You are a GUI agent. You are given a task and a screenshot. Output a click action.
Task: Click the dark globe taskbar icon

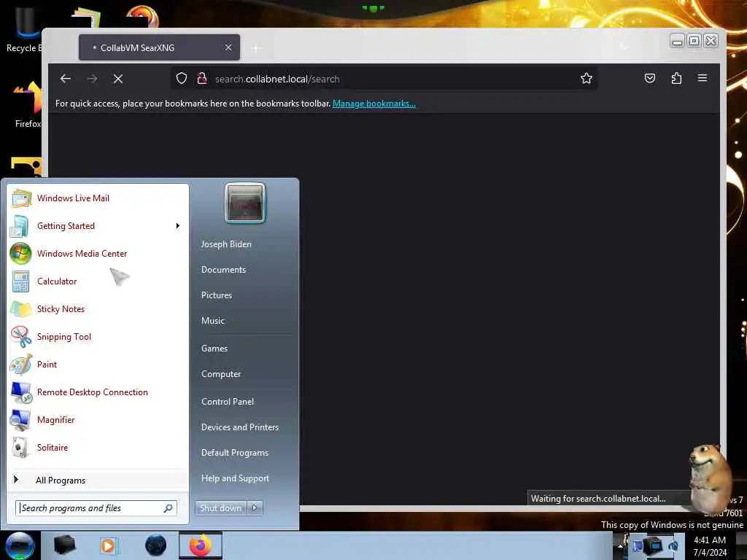[155, 545]
